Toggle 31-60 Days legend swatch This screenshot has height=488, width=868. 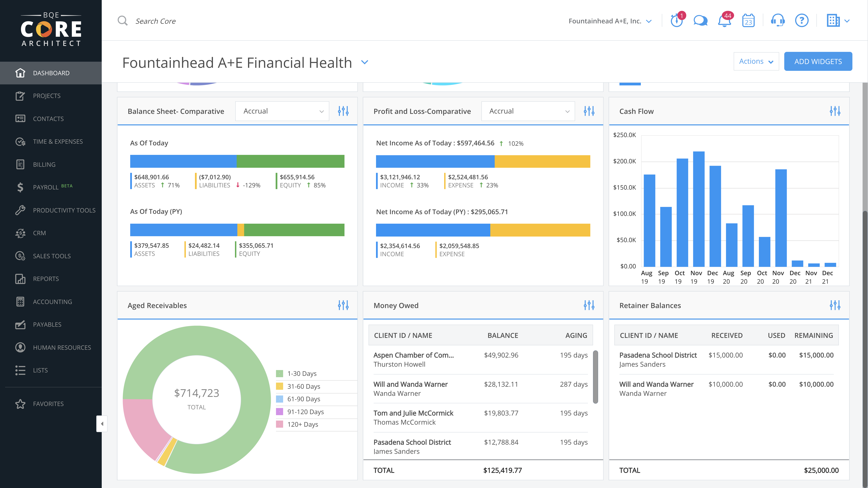click(x=279, y=386)
